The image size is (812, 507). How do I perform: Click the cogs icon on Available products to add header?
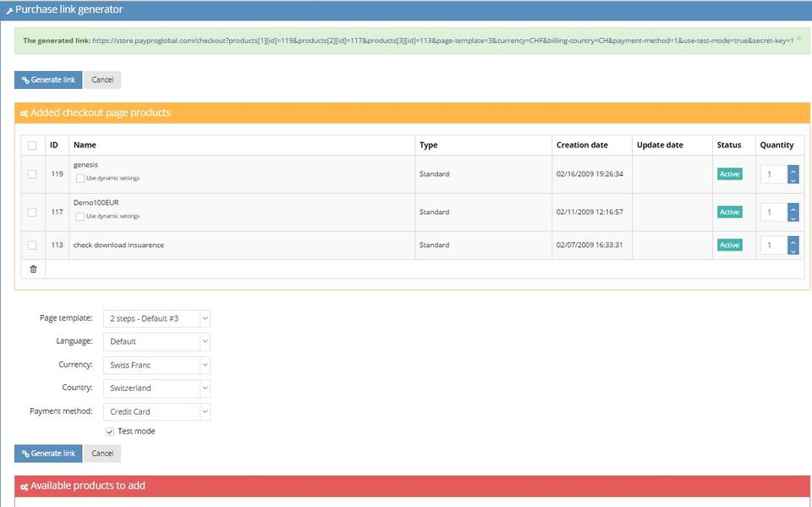[x=23, y=486]
